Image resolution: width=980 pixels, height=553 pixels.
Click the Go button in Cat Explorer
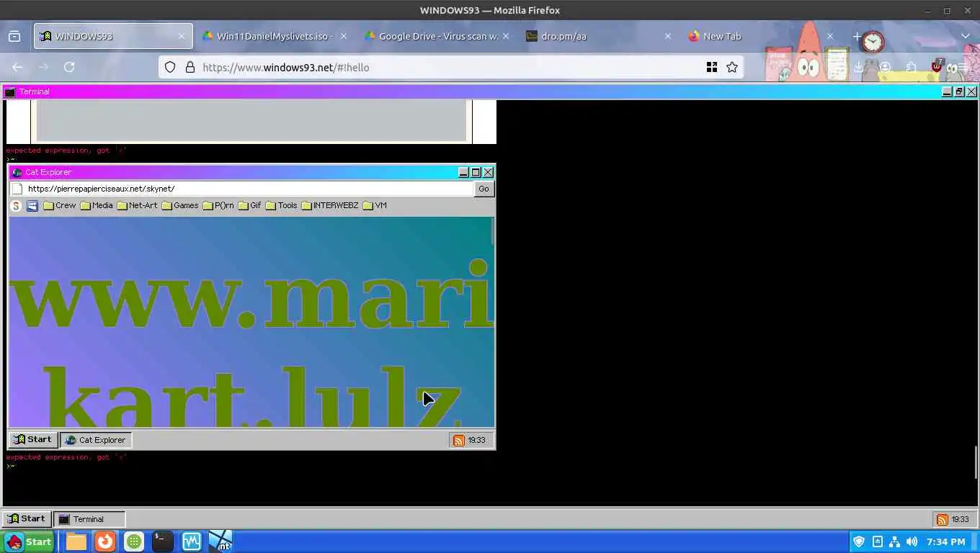[484, 189]
